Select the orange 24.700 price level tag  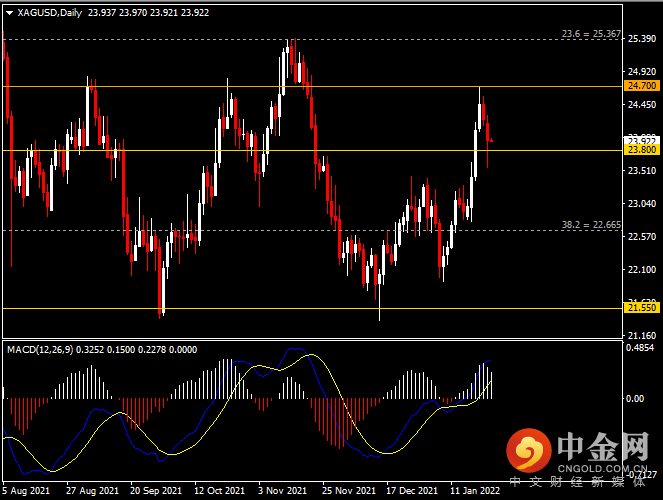click(x=641, y=86)
